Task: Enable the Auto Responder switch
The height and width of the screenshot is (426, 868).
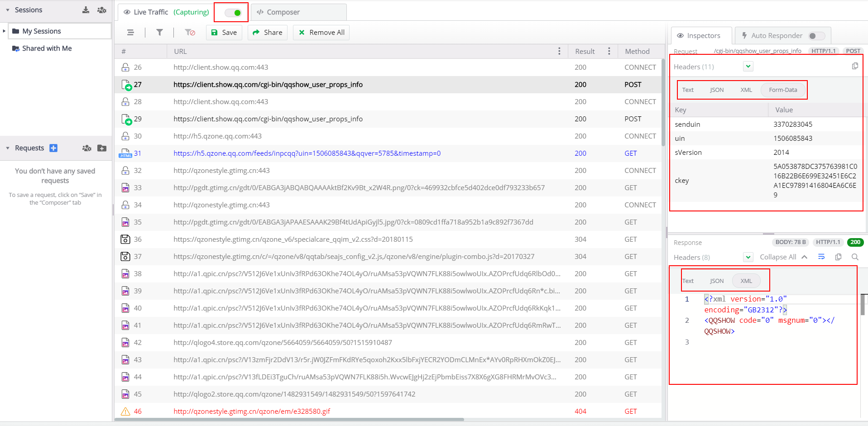Action: point(817,36)
